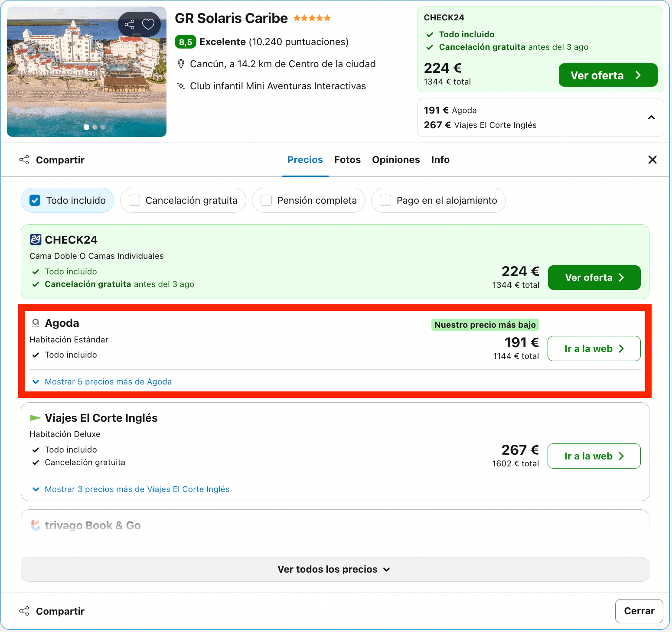Screen dimensions: 672x632
Task: Click Ir a la web for Viajes El Corte Inglés
Action: (594, 456)
